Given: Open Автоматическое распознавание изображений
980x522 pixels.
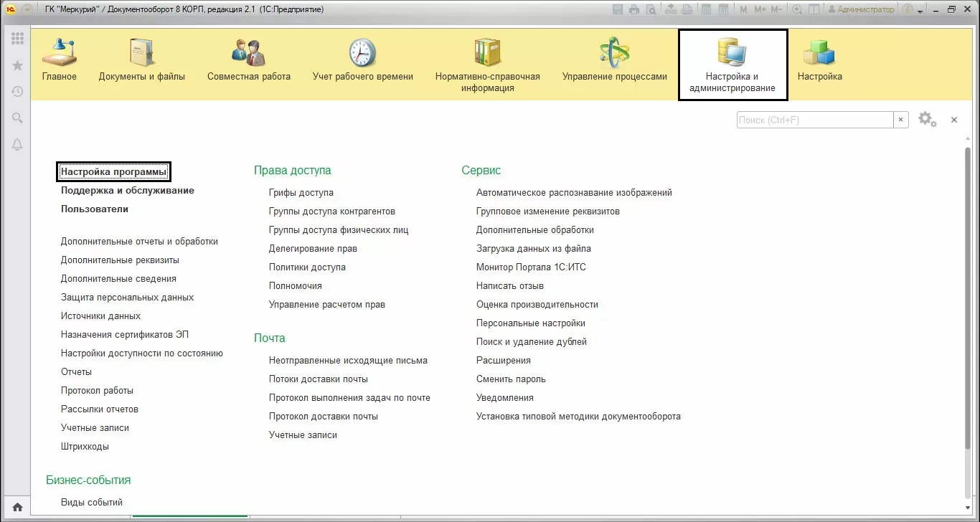Looking at the screenshot, I should [x=574, y=193].
